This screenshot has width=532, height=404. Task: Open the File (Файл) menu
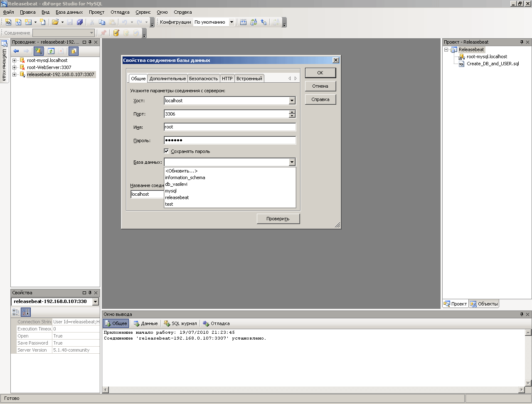8,12
